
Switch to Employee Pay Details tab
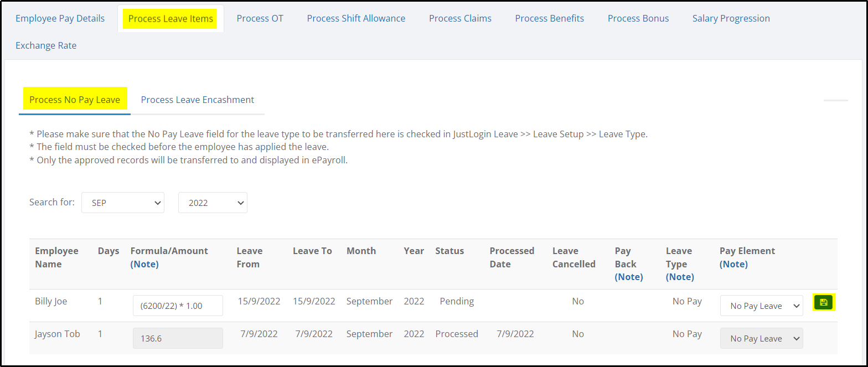[60, 18]
